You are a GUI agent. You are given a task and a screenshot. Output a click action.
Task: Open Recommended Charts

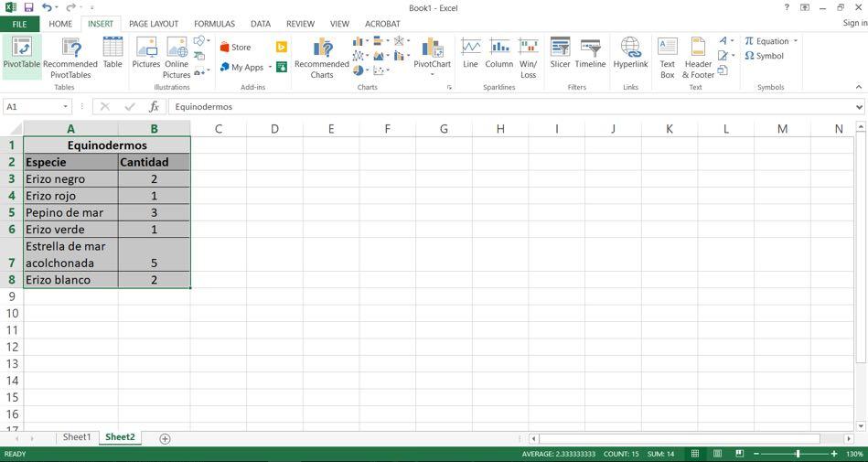pyautogui.click(x=322, y=58)
